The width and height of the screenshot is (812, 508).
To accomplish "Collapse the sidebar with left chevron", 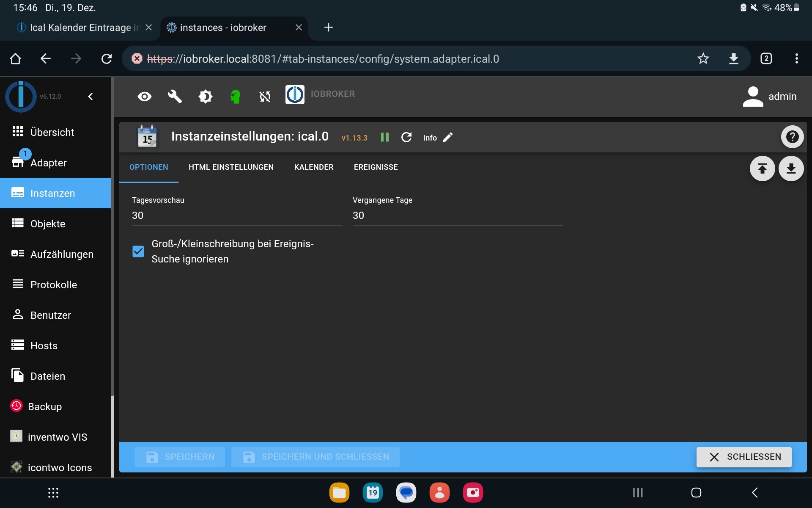I will 91,97.
